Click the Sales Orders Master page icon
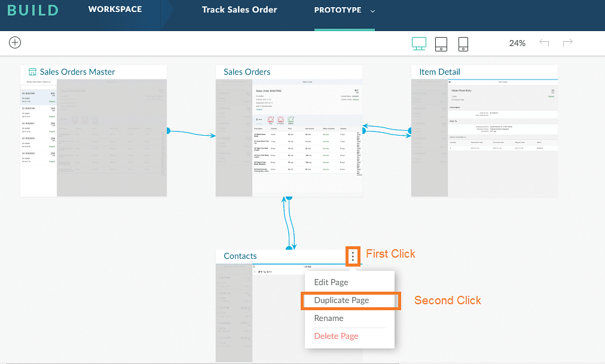This screenshot has width=605, height=364. point(33,72)
